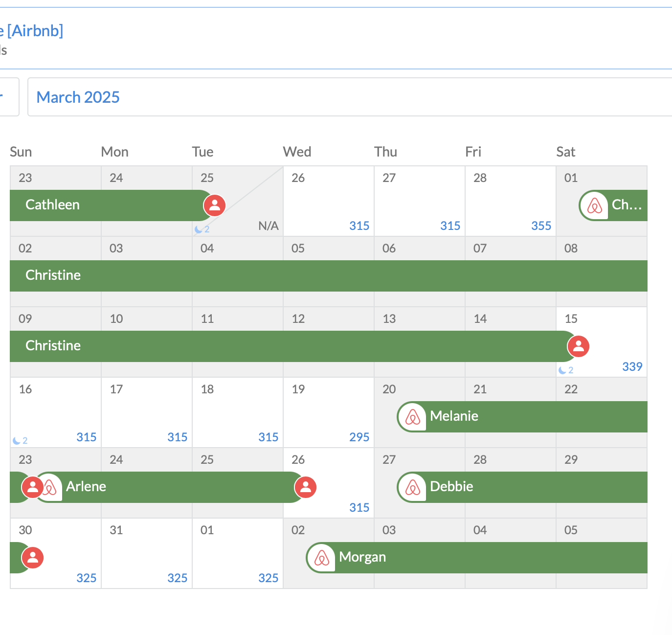672x635 pixels.
Task: Open the March 2025 month selector
Action: coord(78,97)
